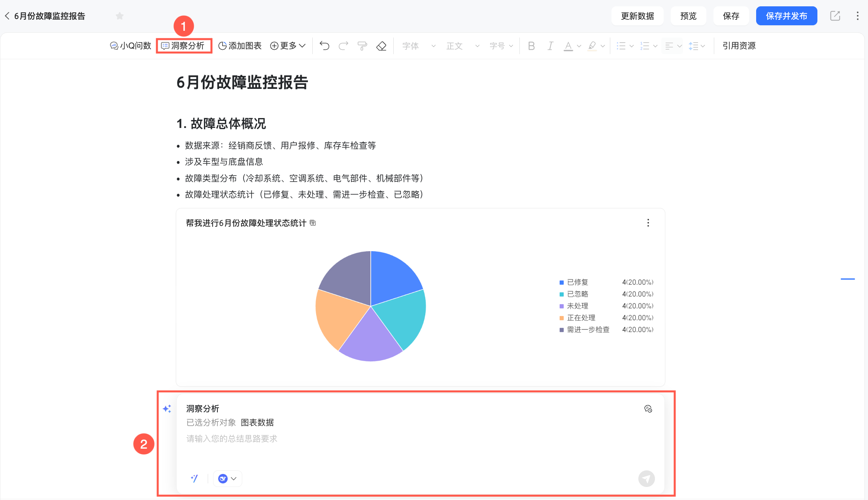Select the format painter tool
This screenshot has width=868, height=500.
pyautogui.click(x=362, y=46)
